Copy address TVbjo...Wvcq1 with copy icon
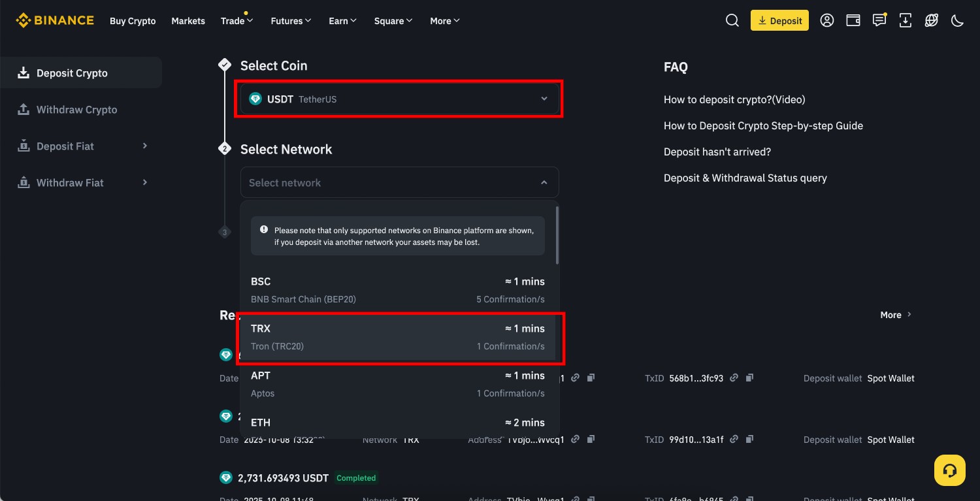This screenshot has width=980, height=501. (x=591, y=439)
